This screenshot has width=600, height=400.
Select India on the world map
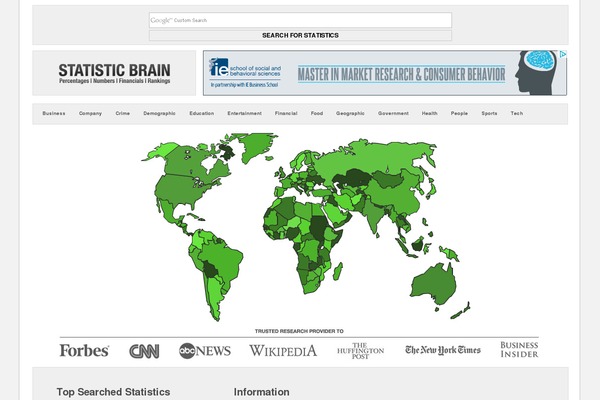coord(372,216)
